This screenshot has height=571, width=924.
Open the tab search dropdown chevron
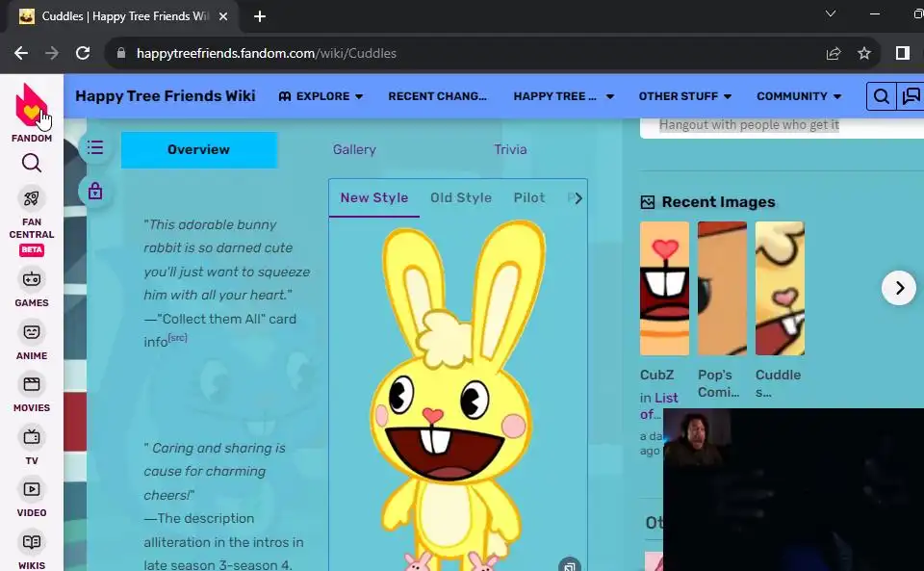(x=831, y=13)
